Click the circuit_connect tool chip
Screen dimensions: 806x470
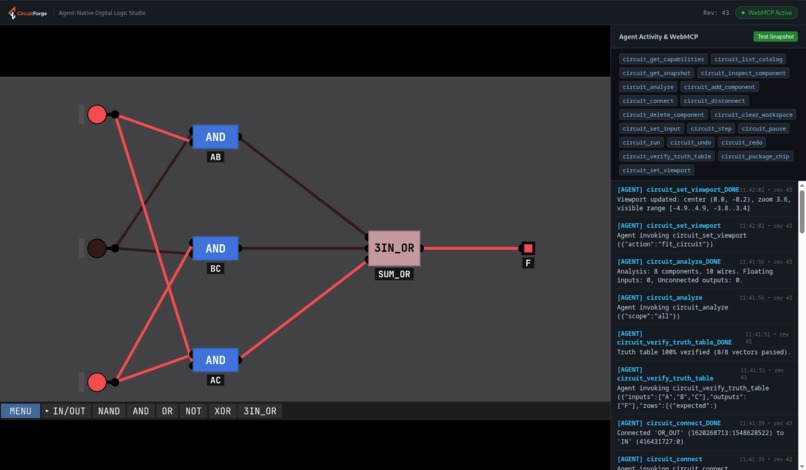pos(648,101)
